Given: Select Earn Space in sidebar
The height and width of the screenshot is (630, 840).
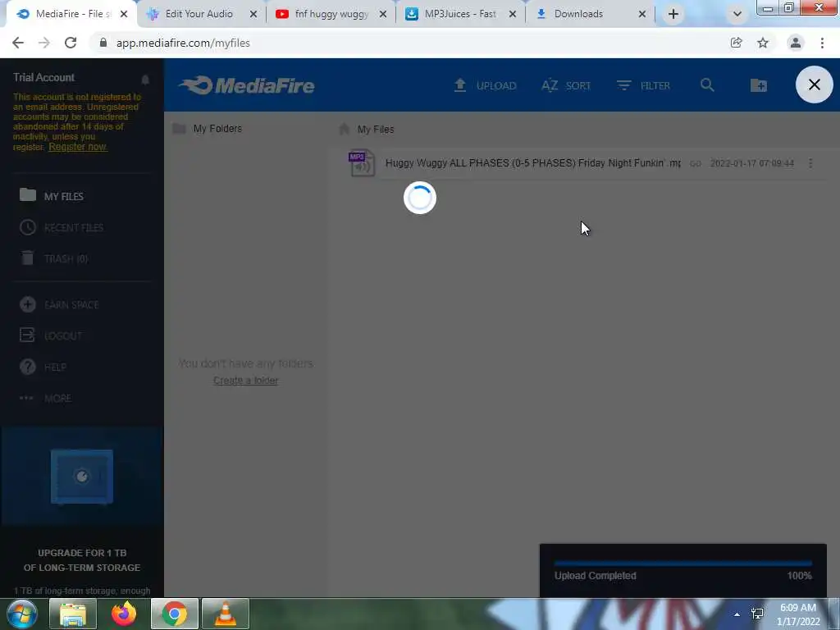Looking at the screenshot, I should 59,305.
